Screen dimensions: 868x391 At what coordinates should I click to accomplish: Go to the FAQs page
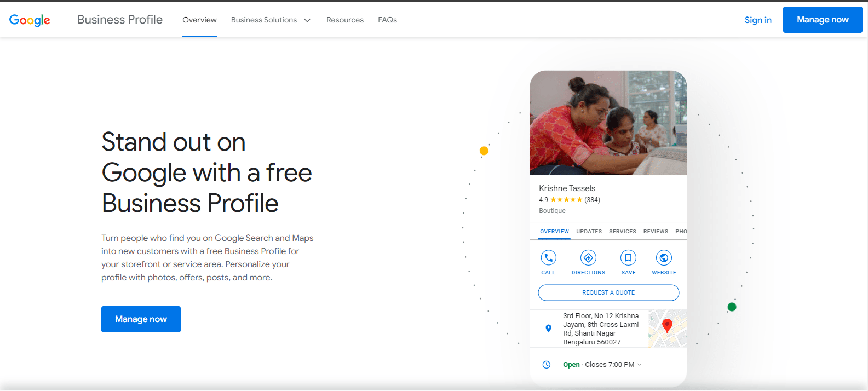click(387, 20)
